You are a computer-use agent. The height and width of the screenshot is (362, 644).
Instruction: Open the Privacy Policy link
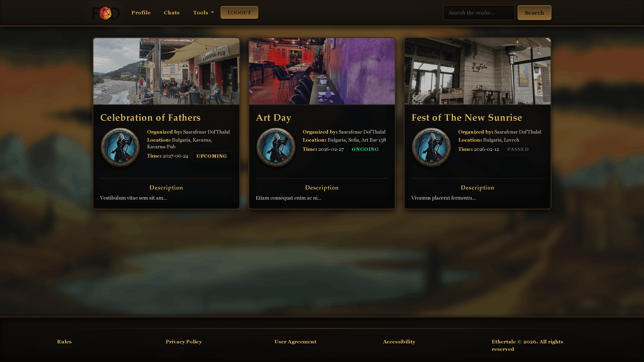(x=183, y=342)
